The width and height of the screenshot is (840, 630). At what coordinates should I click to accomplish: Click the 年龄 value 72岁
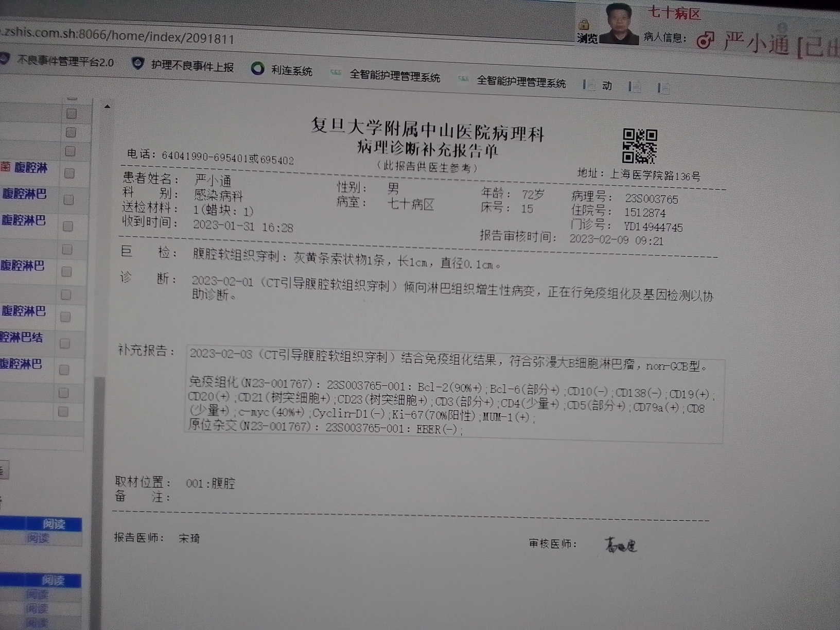[533, 195]
